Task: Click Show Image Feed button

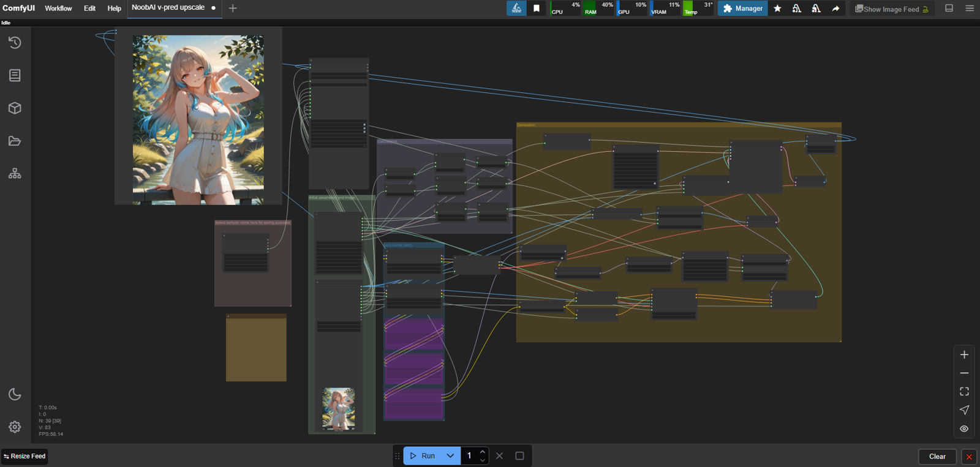Action: 892,9
